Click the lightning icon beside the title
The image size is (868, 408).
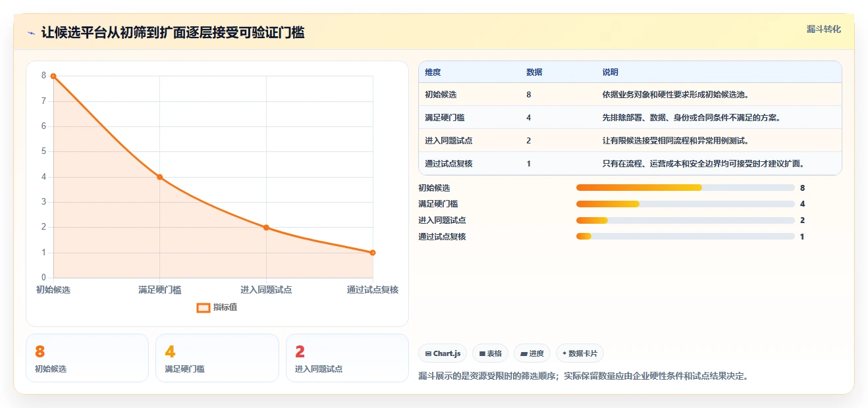[31, 33]
